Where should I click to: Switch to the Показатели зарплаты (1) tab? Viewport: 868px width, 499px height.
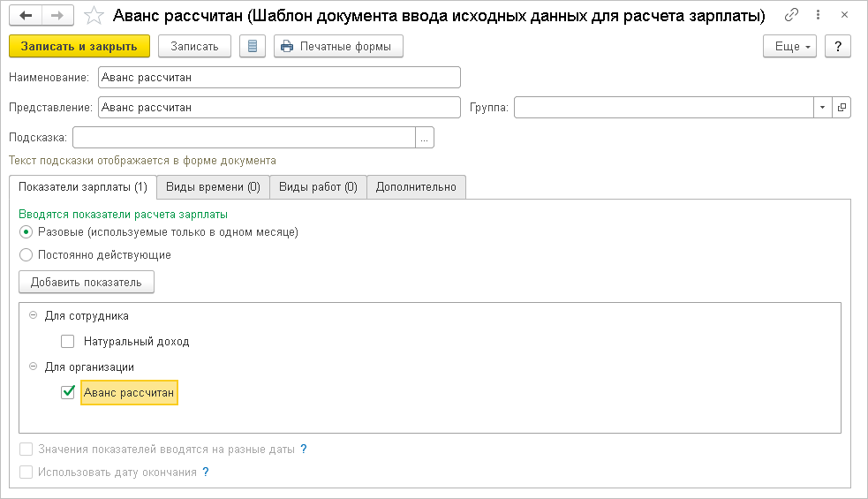tap(83, 187)
